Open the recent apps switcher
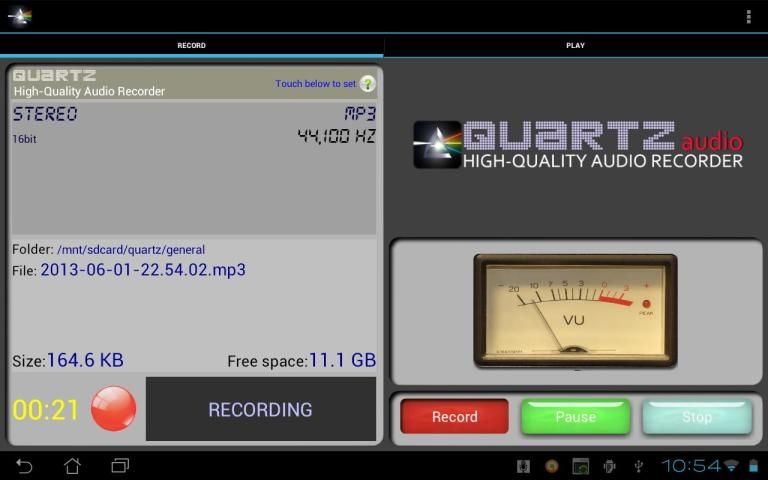Image resolution: width=768 pixels, height=480 pixels. tap(120, 466)
